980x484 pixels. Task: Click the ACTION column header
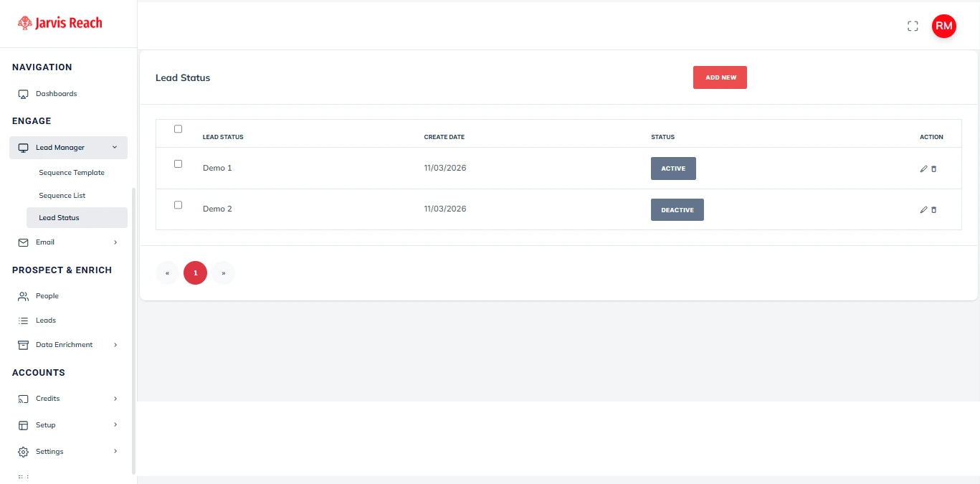coord(931,137)
